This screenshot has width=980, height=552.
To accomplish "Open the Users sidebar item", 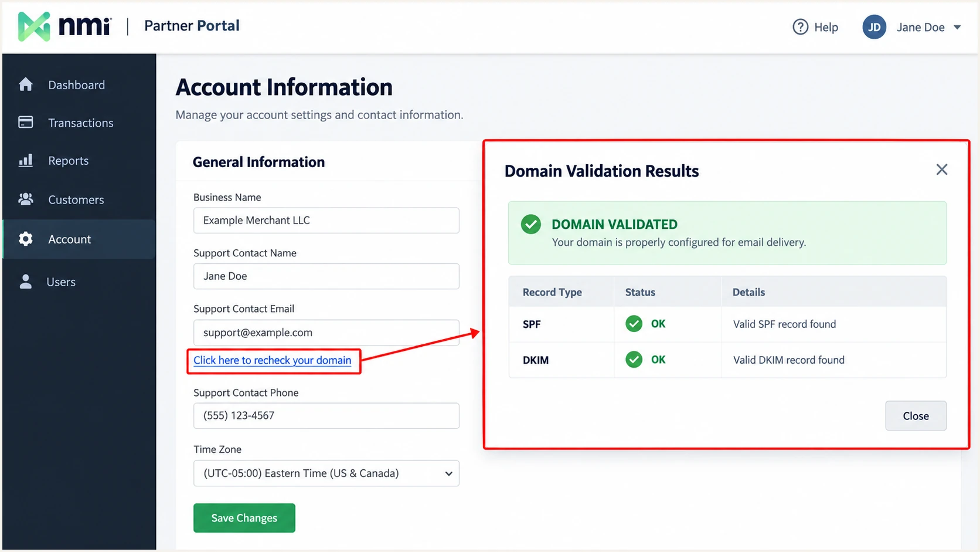I will (79, 282).
